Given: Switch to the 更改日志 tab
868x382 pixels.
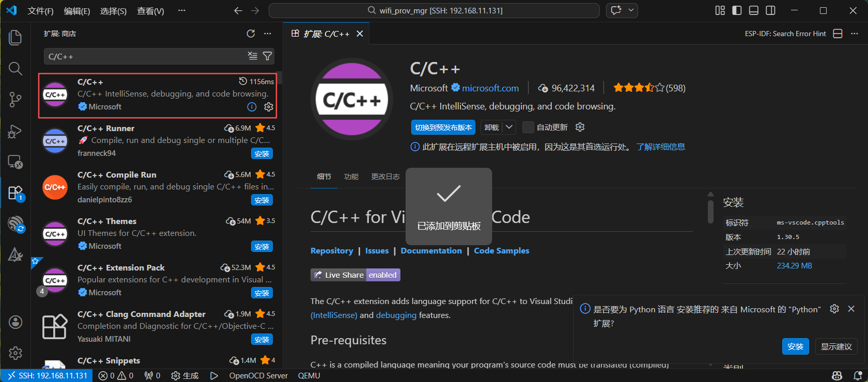Looking at the screenshot, I should pos(385,177).
